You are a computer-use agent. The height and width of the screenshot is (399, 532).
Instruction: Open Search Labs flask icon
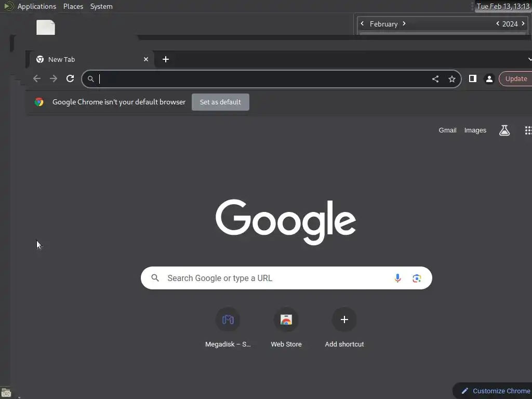click(x=504, y=130)
